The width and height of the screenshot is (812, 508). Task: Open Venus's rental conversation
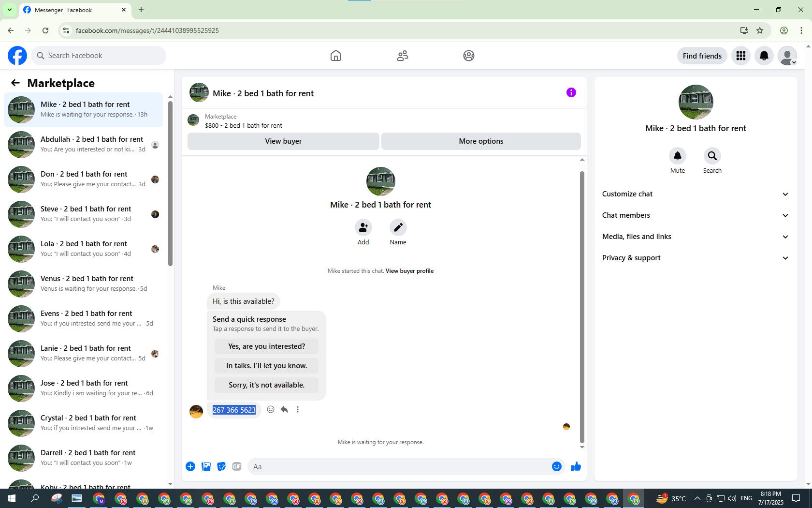click(x=84, y=284)
